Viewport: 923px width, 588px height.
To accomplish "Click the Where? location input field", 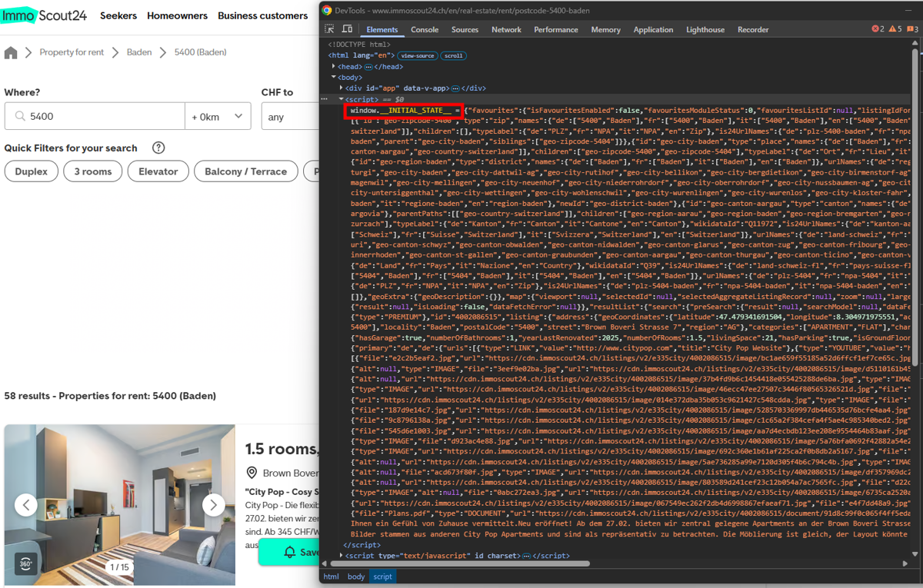I will click(95, 117).
